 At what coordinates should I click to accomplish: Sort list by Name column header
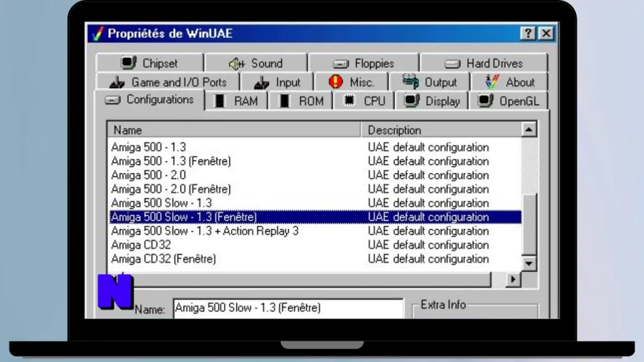point(234,130)
